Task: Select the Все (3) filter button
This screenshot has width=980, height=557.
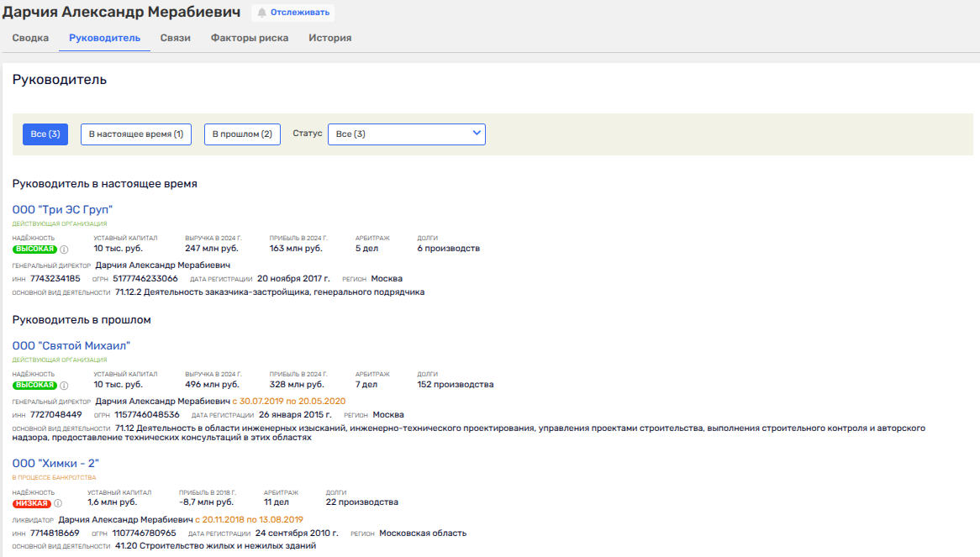Action: (45, 134)
